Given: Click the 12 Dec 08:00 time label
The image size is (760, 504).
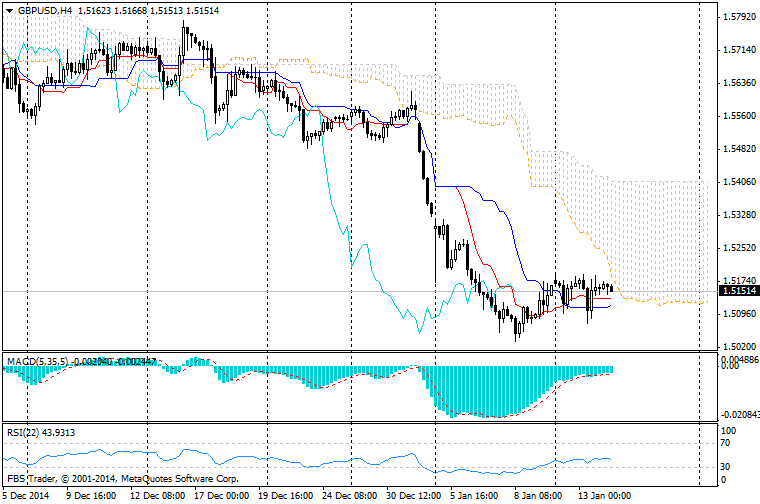Looking at the screenshot, I should point(158,495).
